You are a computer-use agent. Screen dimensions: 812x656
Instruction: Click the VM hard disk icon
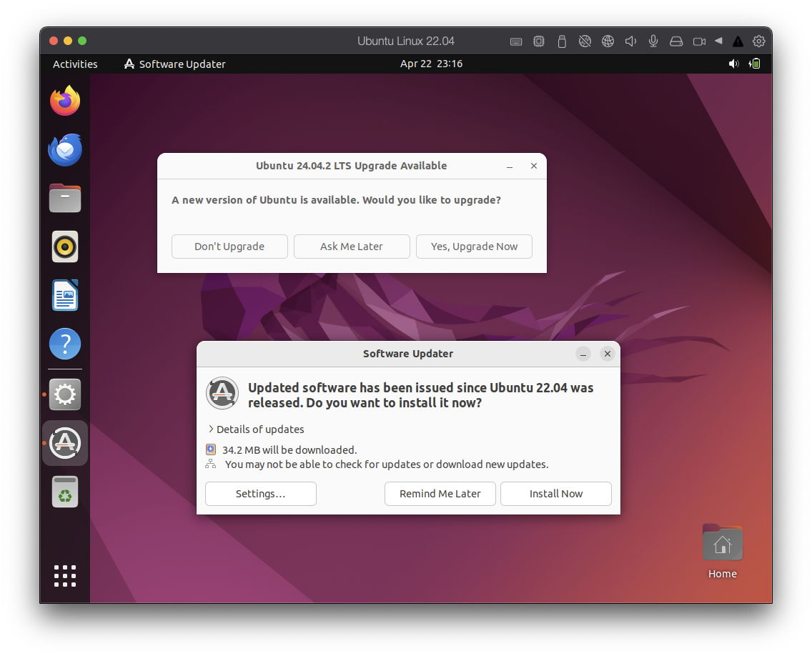pos(675,41)
